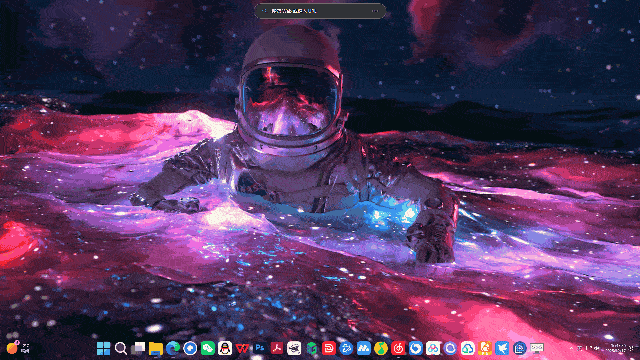Launch Microsoft Edge from taskbar
640x360 pixels.
pos(173,348)
